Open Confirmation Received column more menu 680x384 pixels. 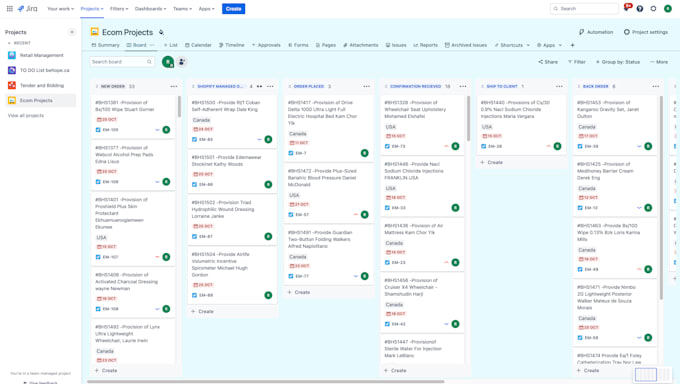(x=463, y=86)
